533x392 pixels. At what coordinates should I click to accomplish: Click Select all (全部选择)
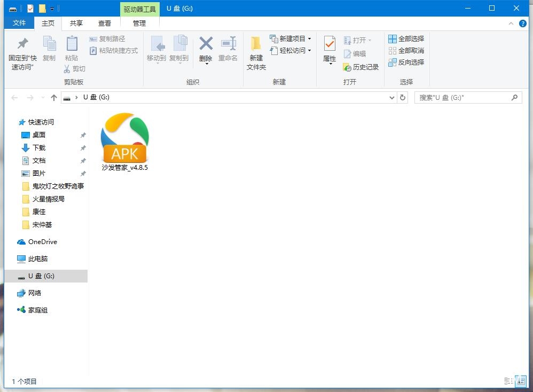[406, 39]
